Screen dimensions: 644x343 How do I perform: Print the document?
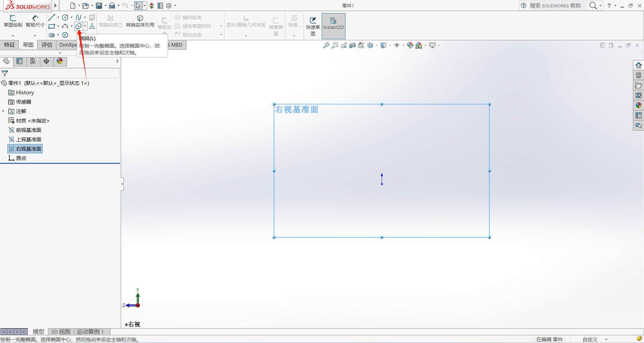point(112,6)
